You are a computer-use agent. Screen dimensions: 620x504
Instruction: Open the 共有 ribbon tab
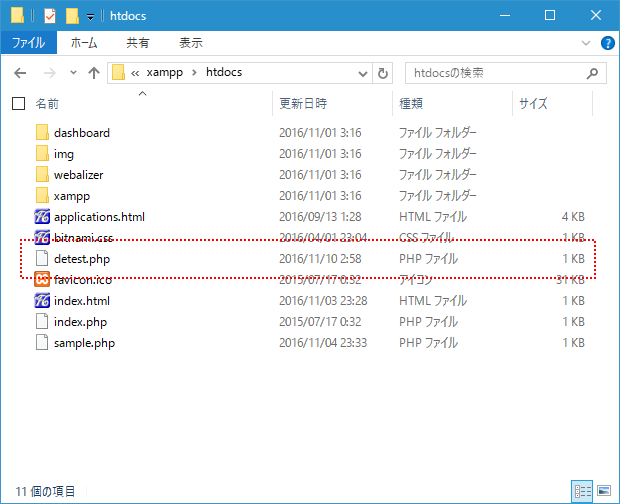[138, 43]
